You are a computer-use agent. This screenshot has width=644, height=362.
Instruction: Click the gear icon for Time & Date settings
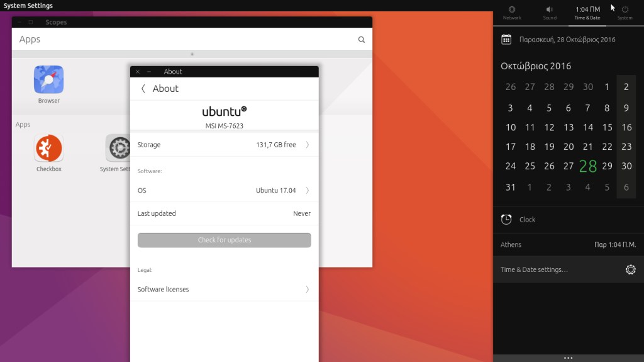click(630, 269)
